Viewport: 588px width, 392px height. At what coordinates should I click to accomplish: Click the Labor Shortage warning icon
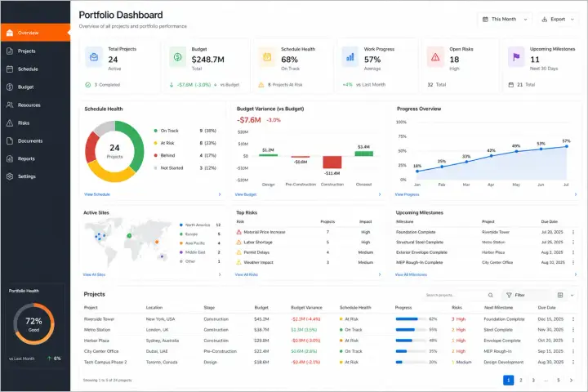click(238, 243)
